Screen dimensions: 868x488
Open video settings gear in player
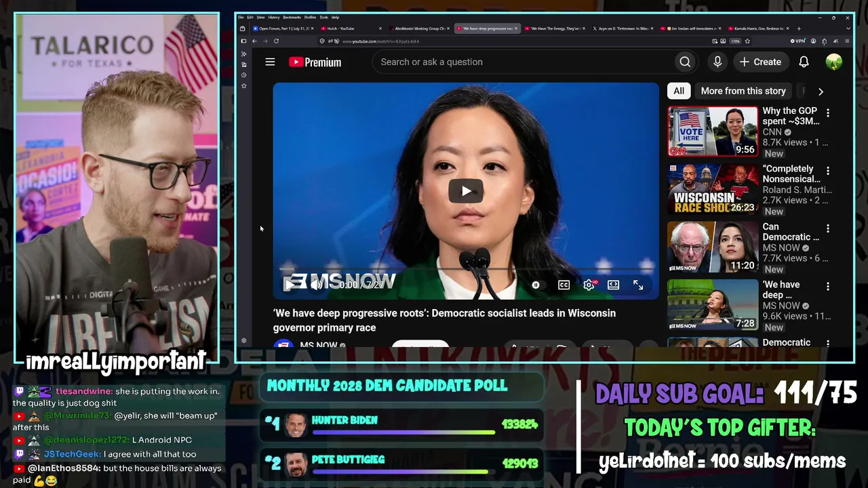pos(589,285)
